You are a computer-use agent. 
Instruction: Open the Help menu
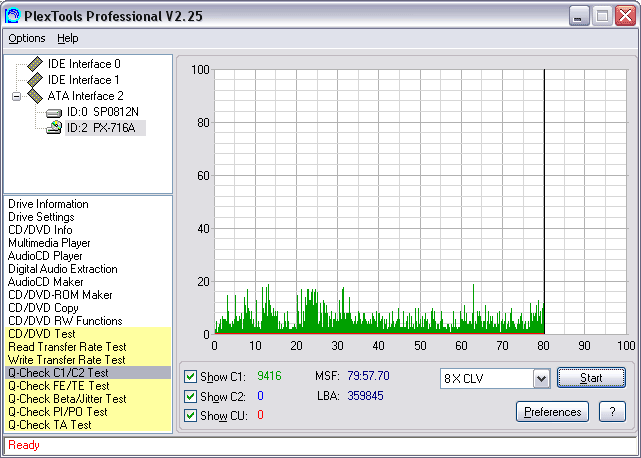click(x=67, y=38)
